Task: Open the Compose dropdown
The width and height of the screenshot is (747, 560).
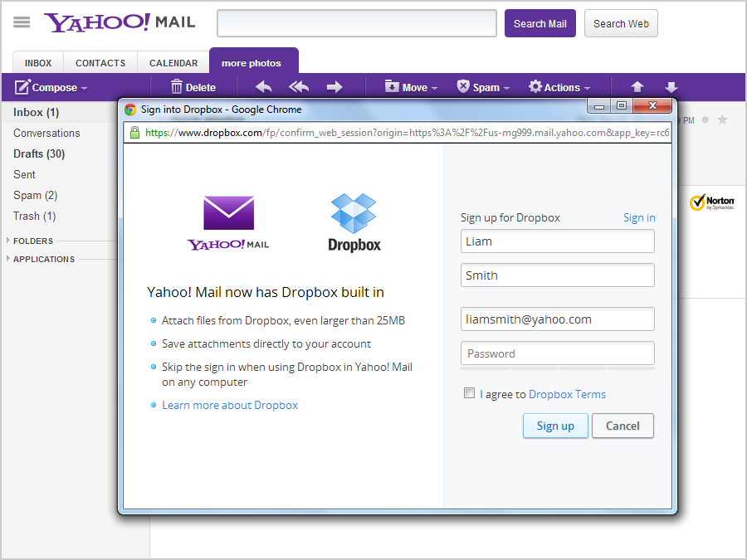Action: click(83, 88)
